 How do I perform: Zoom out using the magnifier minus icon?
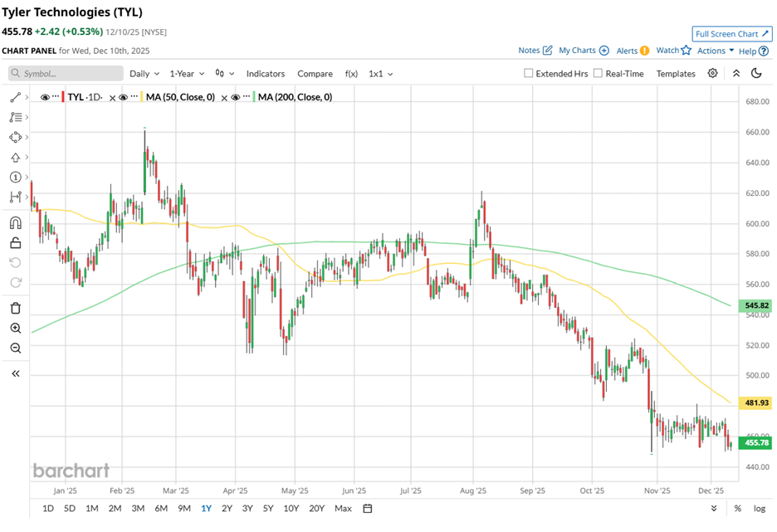point(15,349)
